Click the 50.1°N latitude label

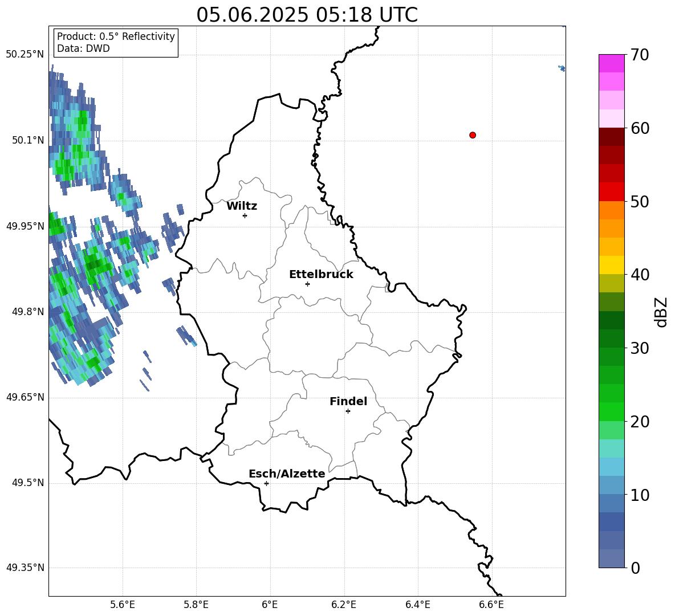[28, 140]
